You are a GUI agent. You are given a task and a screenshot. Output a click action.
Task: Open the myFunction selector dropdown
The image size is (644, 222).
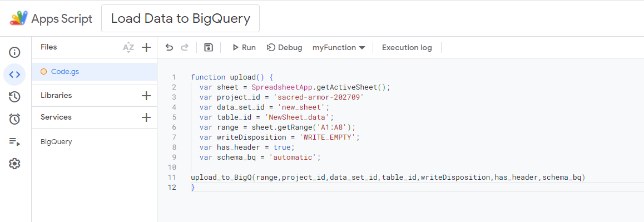(x=339, y=47)
